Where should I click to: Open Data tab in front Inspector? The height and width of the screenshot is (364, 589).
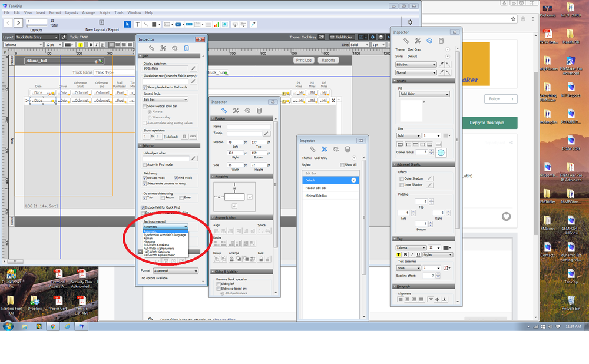coord(186,48)
